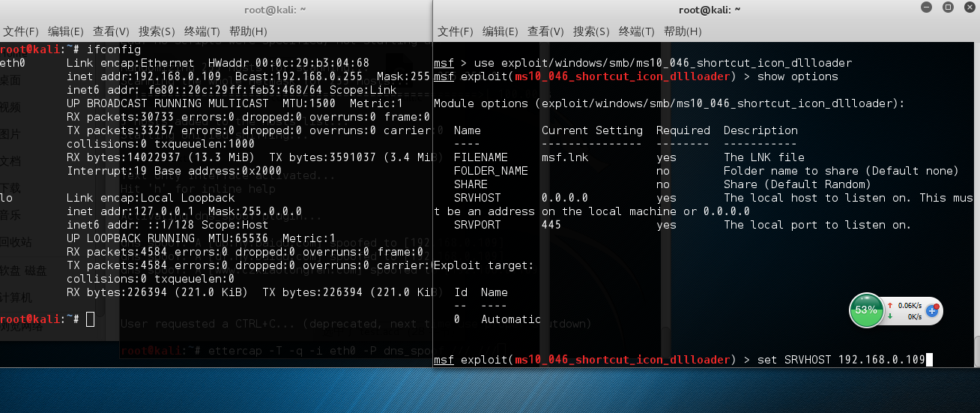980x413 pixels.
Task: Click the eth0 interface name
Action: tap(13, 63)
